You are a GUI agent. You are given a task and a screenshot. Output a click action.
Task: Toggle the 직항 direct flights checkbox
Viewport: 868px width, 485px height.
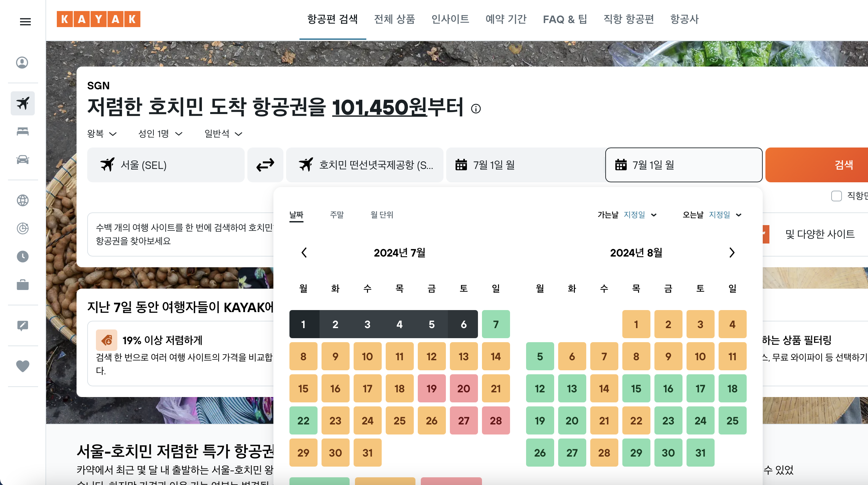(836, 196)
